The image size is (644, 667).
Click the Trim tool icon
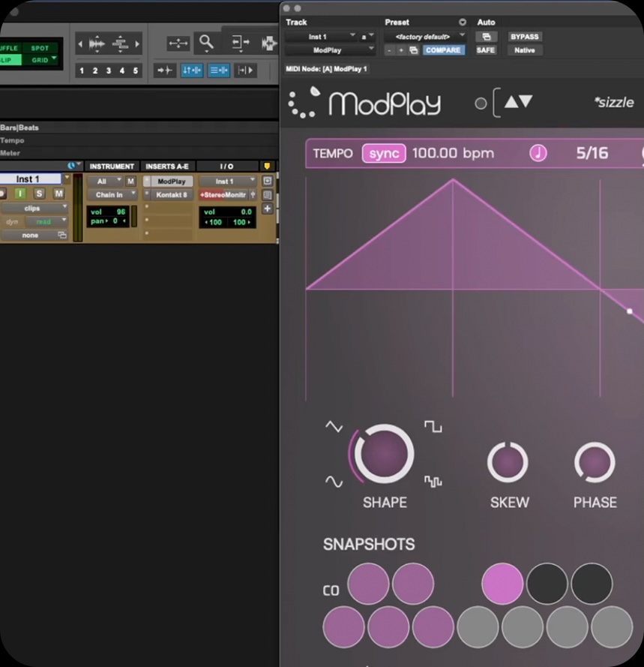coord(241,44)
